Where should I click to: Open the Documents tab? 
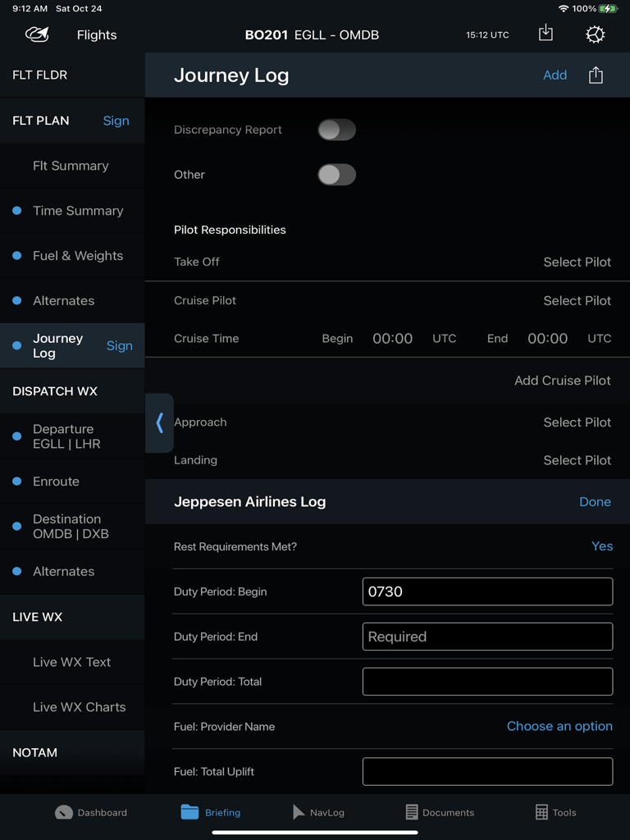440,812
